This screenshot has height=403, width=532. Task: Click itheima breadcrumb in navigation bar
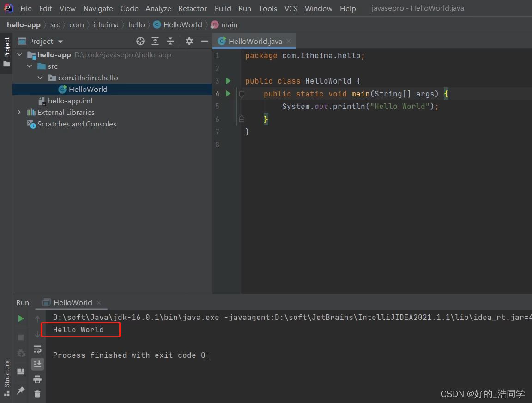(106, 25)
